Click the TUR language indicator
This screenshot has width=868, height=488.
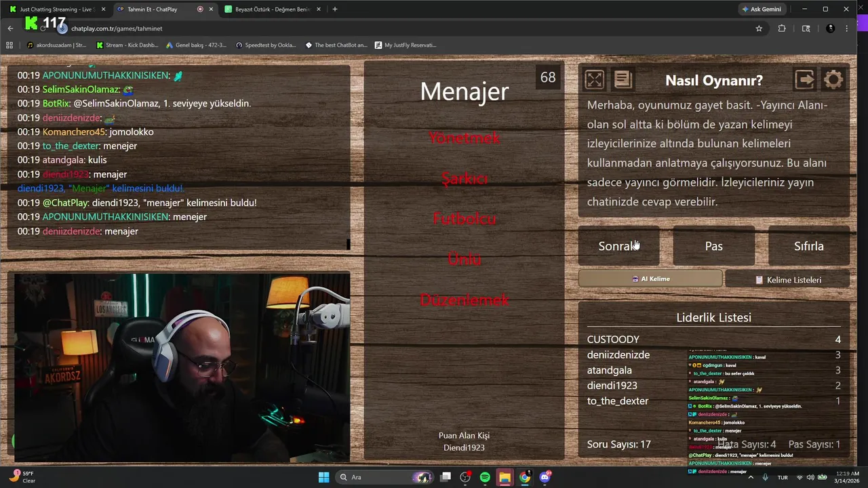(783, 477)
